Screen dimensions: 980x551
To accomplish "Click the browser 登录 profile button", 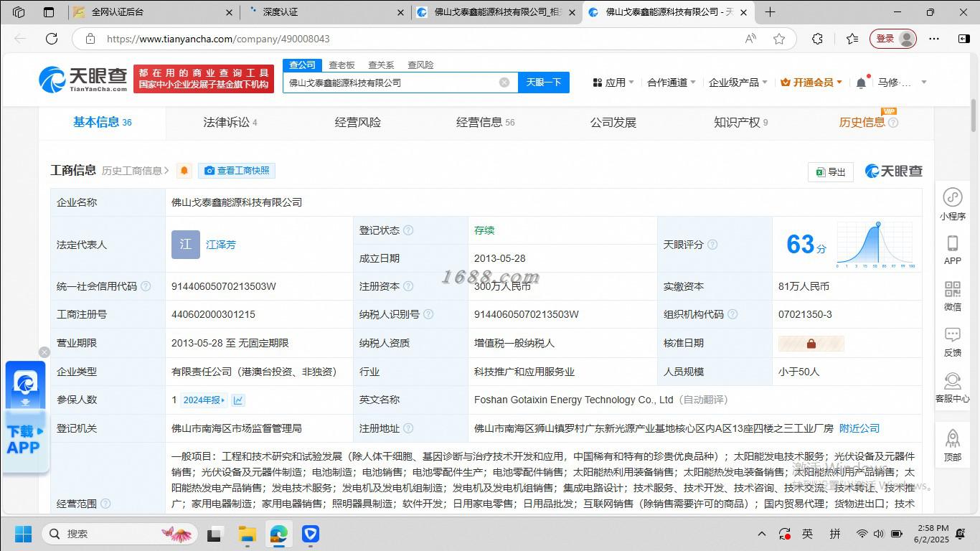I will (892, 39).
